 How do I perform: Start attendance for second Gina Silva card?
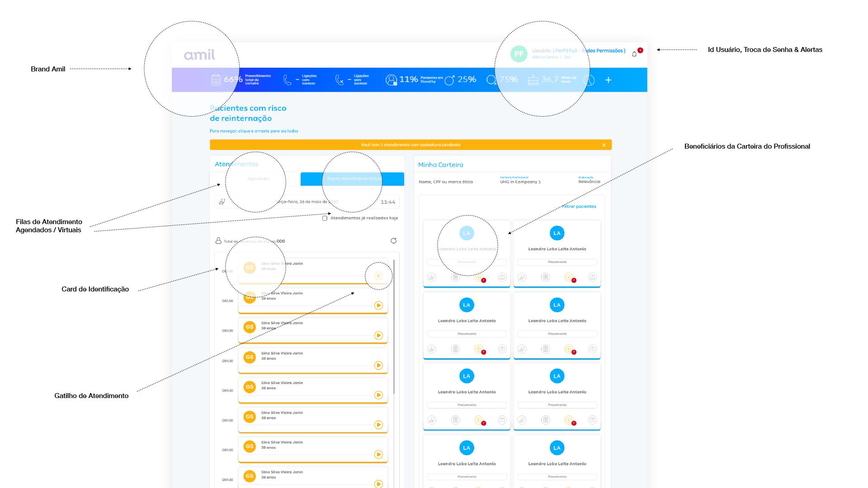click(379, 305)
